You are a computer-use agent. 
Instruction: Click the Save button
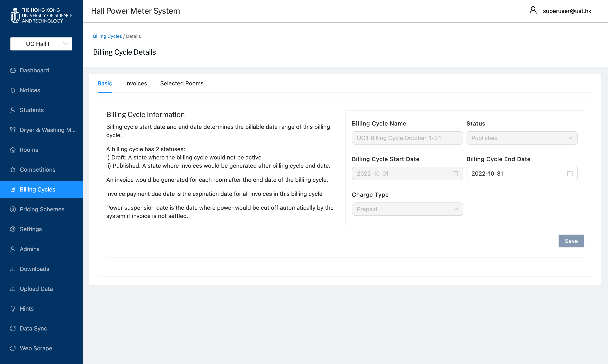tap(571, 241)
